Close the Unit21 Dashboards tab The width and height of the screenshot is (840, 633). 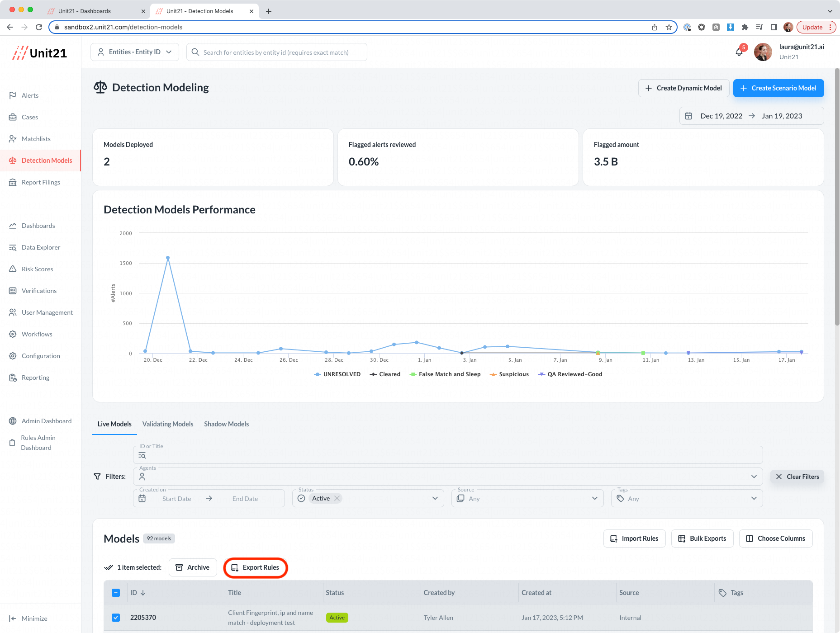coord(143,11)
